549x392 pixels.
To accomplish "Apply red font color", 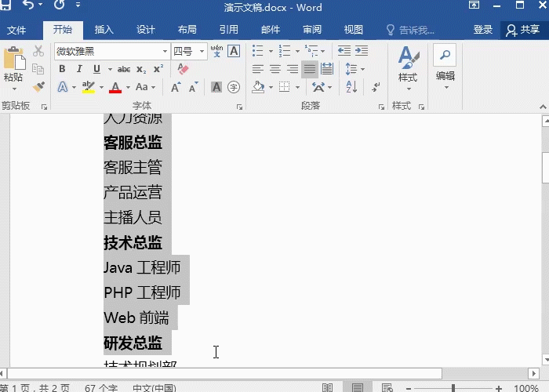I will (115, 87).
